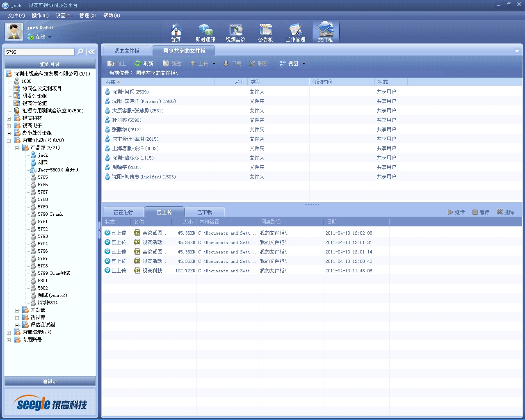Switch to 已下载 tab
525x420 pixels.
point(204,212)
